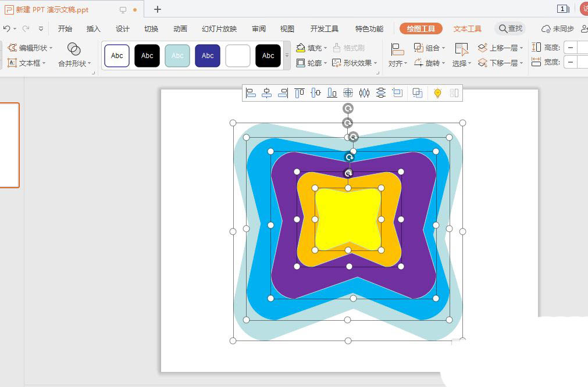Viewport: 588px width, 387px height.
Task: Open the 旋转 rotate dropdown
Action: click(429, 63)
